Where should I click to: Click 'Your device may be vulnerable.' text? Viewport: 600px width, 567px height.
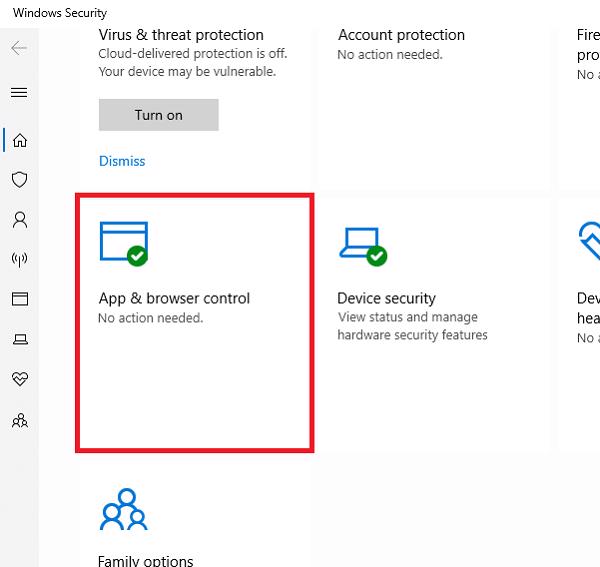[187, 72]
